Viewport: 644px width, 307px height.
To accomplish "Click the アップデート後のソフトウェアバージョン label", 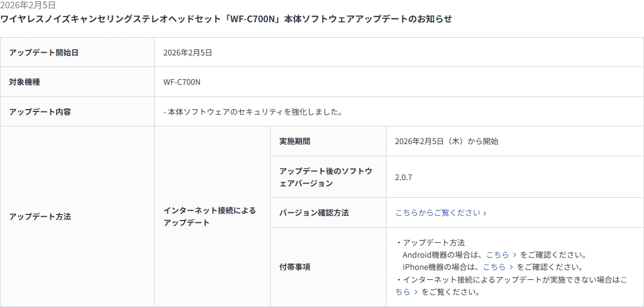I will (326, 177).
